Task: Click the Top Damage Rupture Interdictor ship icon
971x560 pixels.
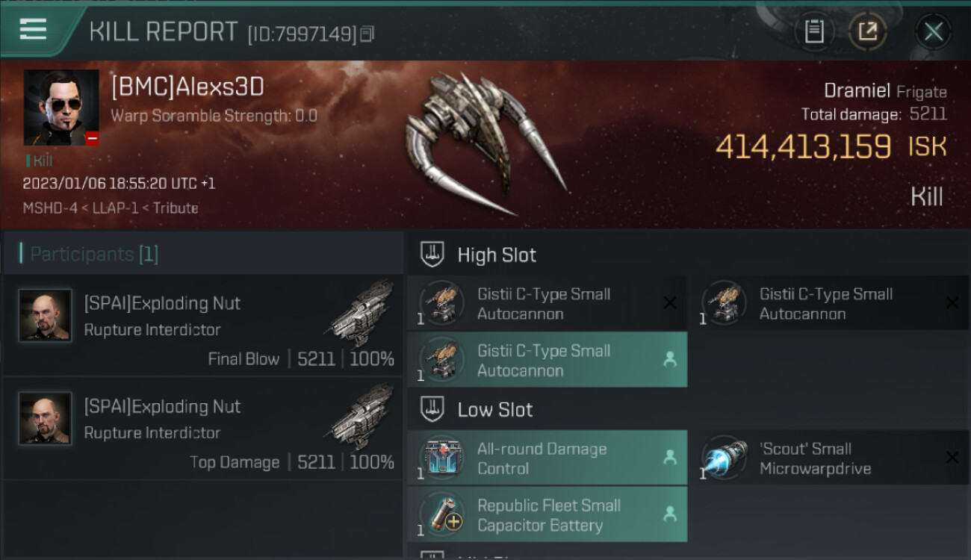Action: pos(360,415)
